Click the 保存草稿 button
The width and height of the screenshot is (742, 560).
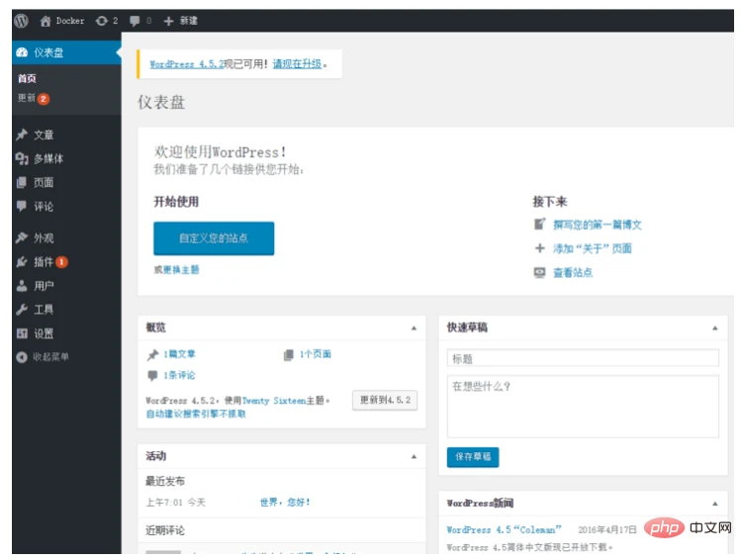[x=473, y=457]
